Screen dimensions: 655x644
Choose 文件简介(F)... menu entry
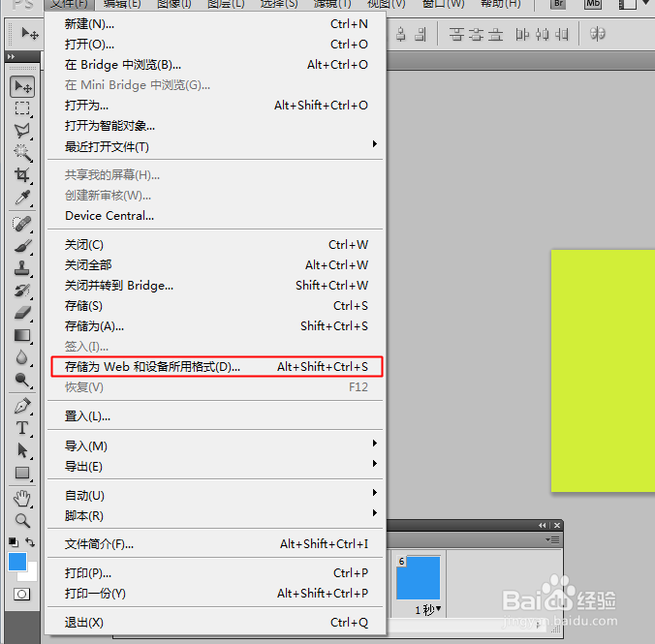pos(215,543)
